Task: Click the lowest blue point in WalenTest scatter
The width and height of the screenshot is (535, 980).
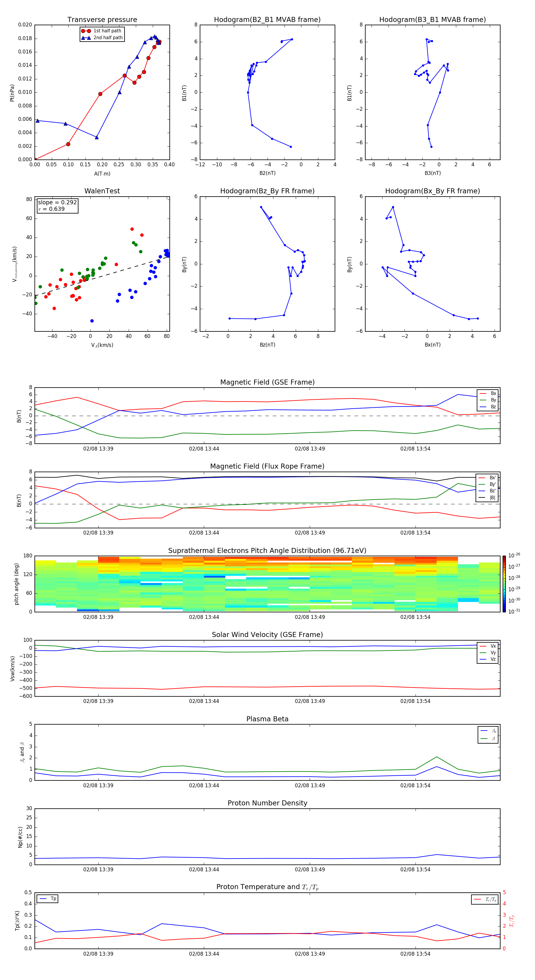Action: [92, 321]
